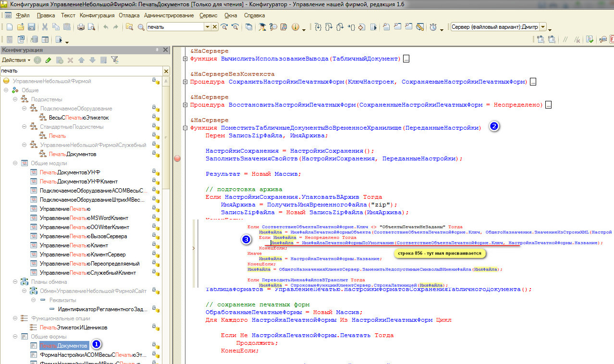Click the stopwatch performance measurement icon
The height and width of the screenshot is (364, 614).
[433, 27]
